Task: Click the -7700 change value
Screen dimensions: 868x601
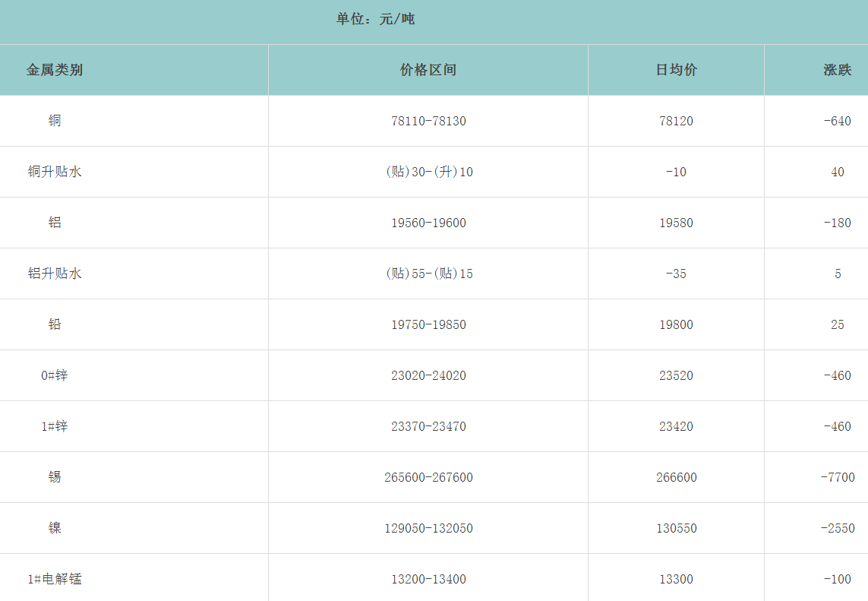Action: (837, 477)
